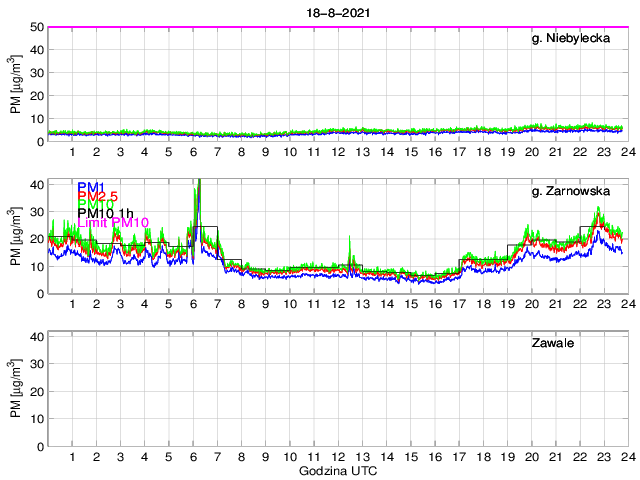Click the 50 value on top y-axis
Screen dimensions: 640x480
37,27
